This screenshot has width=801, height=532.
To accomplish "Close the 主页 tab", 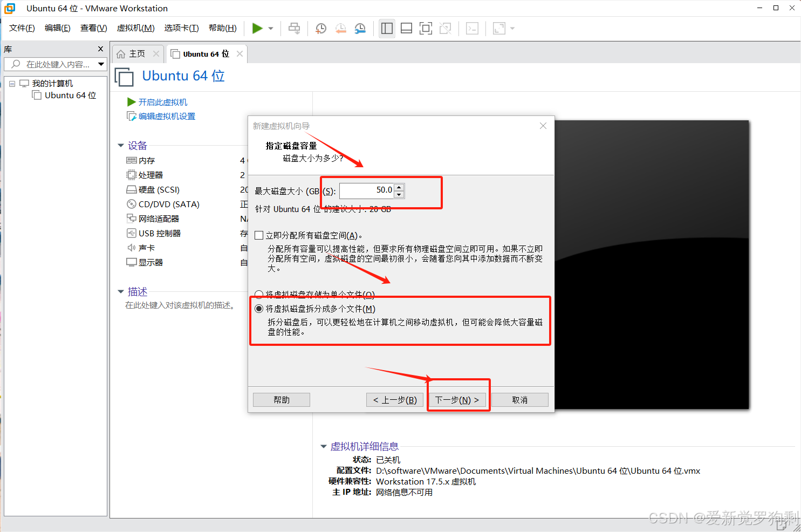I will pos(156,53).
